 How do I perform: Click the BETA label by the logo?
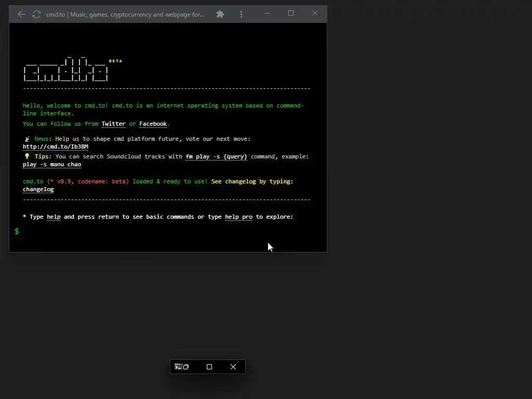pos(115,61)
